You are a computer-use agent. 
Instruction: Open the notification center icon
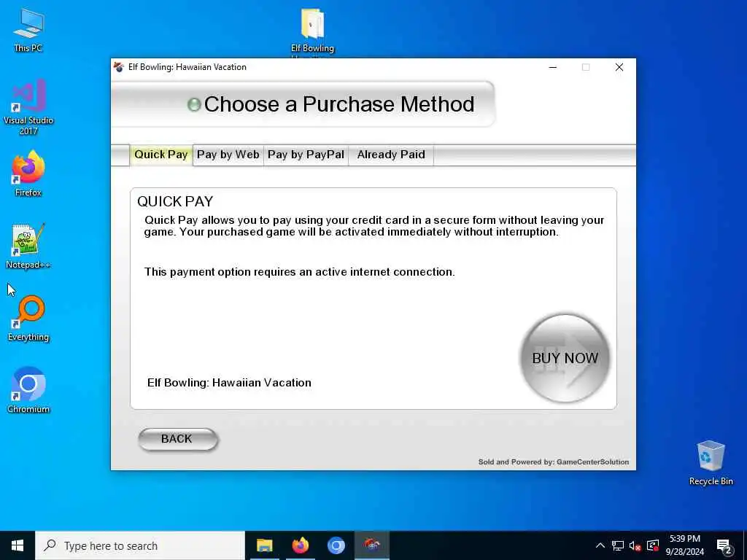tap(724, 546)
